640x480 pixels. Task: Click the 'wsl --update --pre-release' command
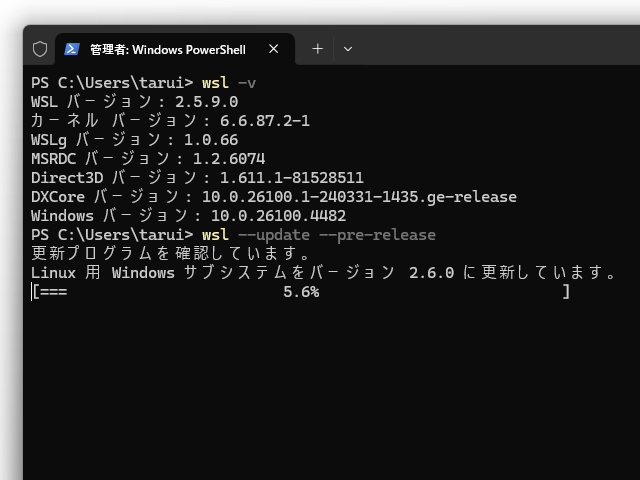(319, 235)
